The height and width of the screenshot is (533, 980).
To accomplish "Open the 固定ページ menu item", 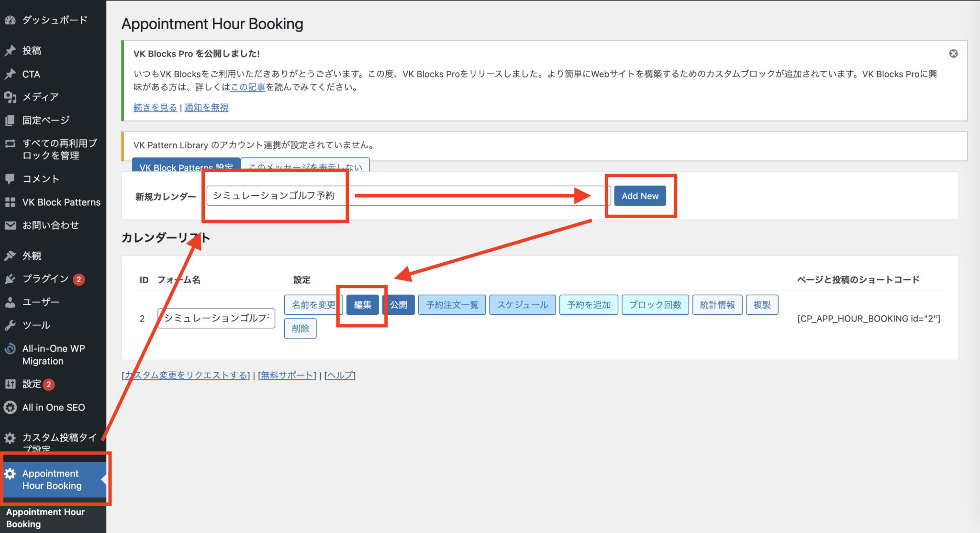I will (46, 120).
